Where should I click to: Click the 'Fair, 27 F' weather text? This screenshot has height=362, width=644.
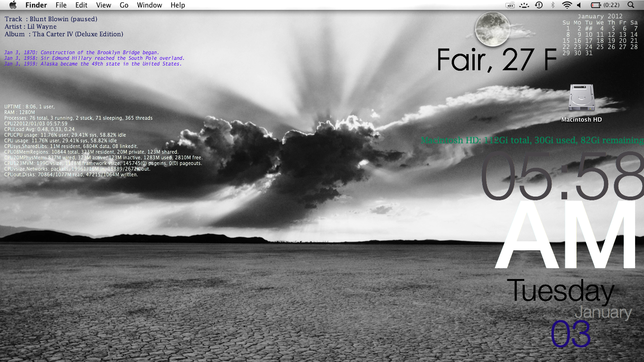497,60
